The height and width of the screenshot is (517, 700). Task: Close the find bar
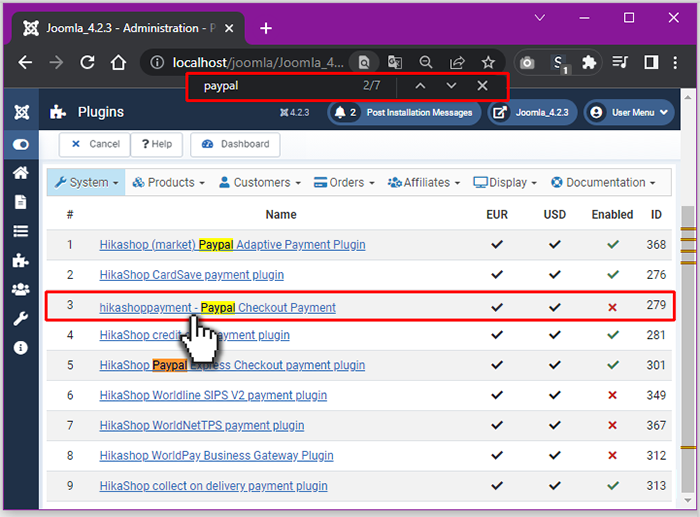482,86
